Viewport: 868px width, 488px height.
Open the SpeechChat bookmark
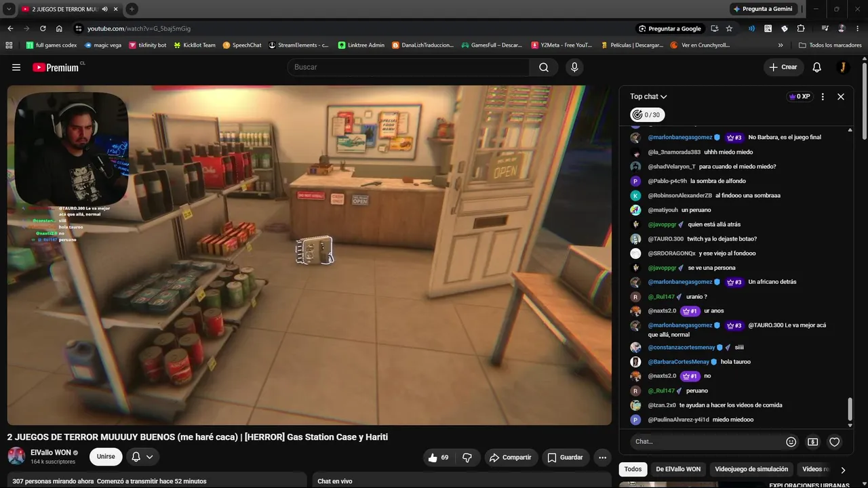[242, 45]
